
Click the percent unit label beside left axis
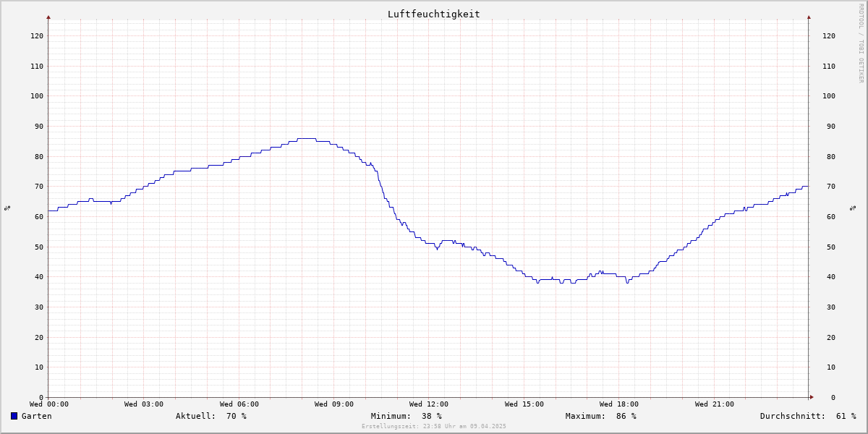7,208
